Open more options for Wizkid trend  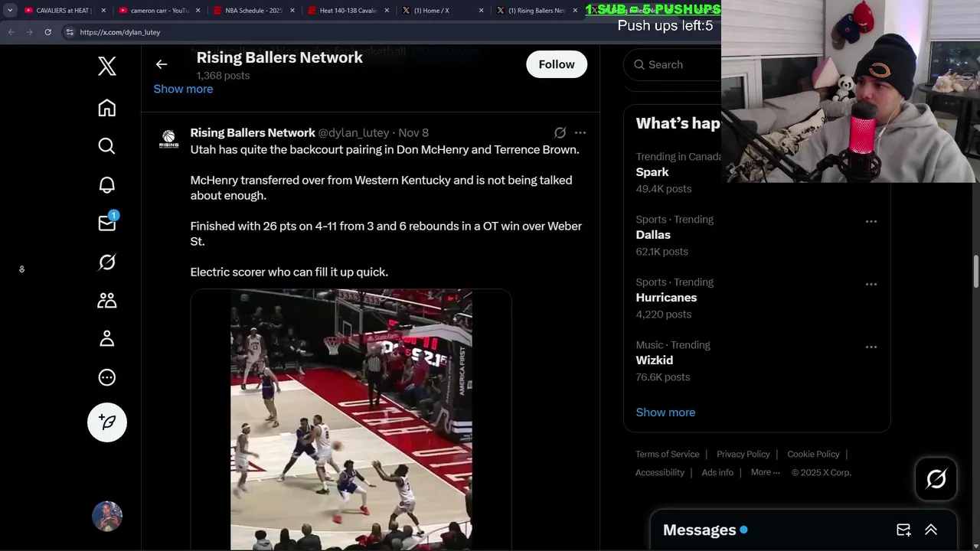click(x=871, y=347)
